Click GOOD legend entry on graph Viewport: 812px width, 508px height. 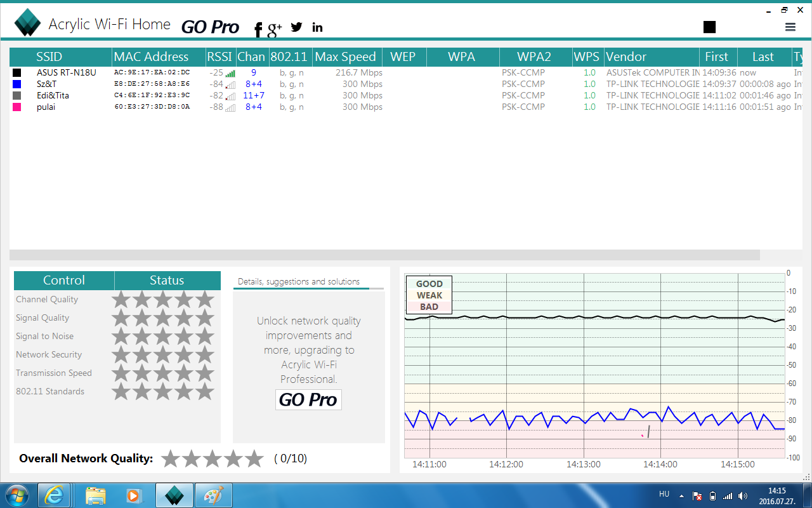tap(429, 284)
